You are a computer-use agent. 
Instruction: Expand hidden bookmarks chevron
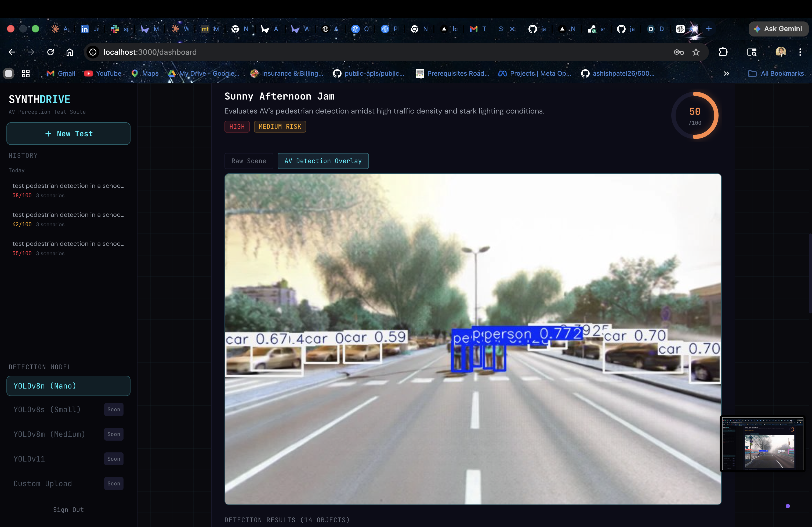726,73
